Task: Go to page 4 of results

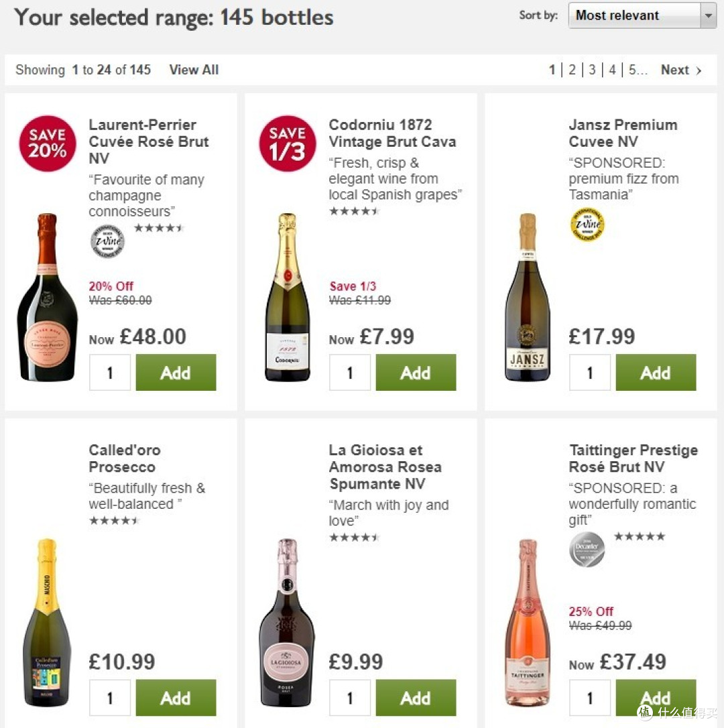Action: click(612, 70)
